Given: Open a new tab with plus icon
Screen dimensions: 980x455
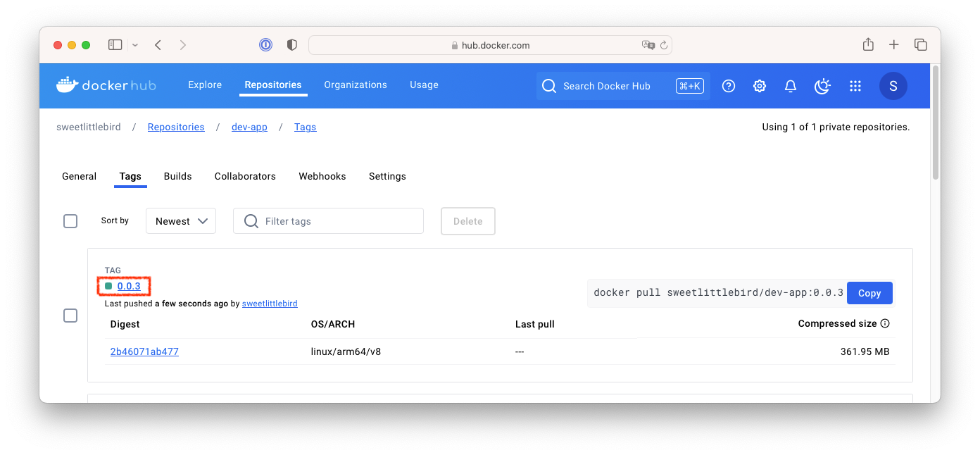Looking at the screenshot, I should [x=893, y=45].
